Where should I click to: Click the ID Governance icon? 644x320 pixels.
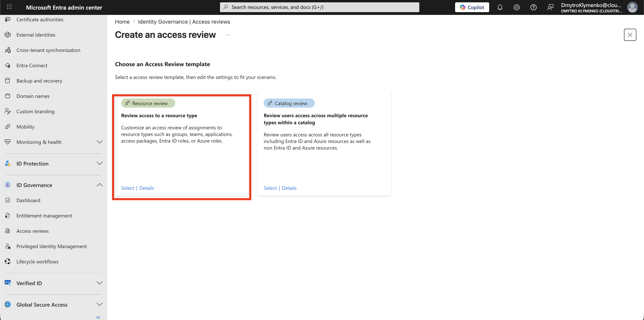point(8,185)
